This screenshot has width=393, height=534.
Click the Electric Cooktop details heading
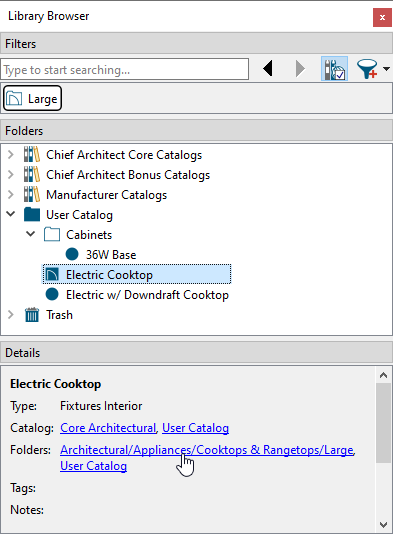[56, 384]
